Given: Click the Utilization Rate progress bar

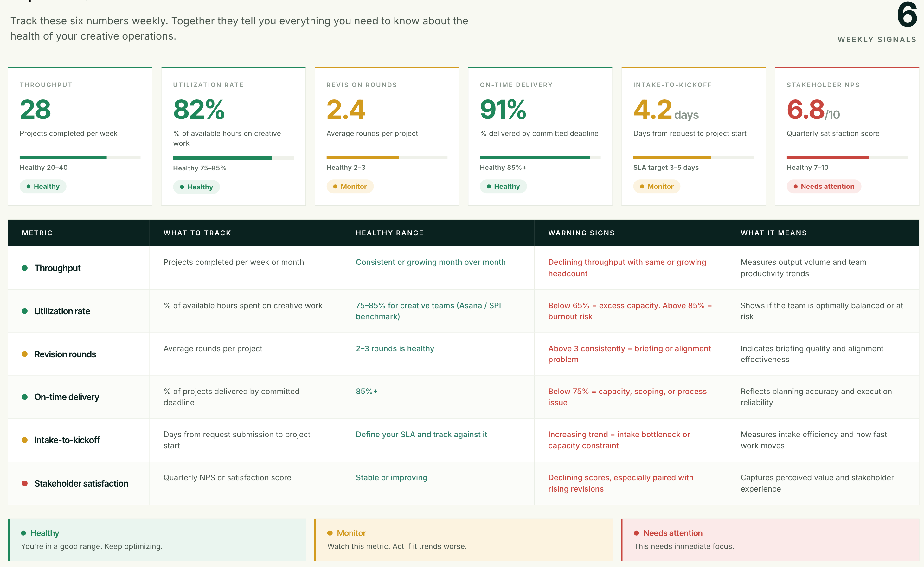Looking at the screenshot, I should point(233,158).
